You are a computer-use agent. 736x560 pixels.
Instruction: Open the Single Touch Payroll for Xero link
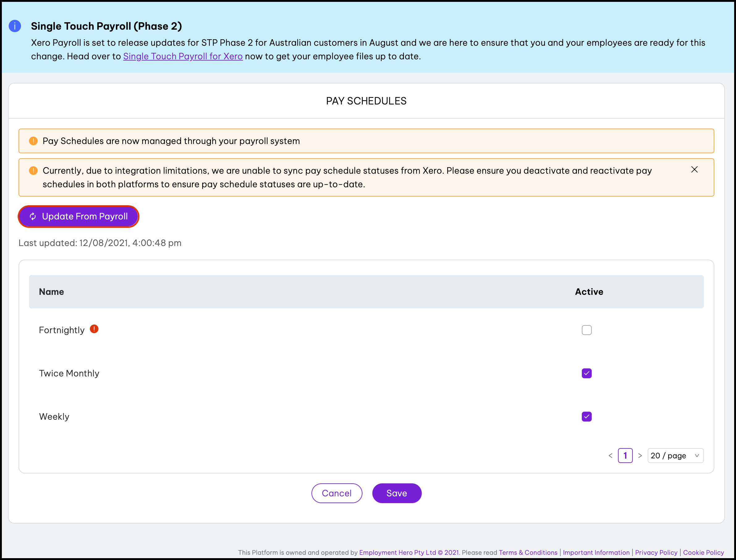(x=183, y=56)
